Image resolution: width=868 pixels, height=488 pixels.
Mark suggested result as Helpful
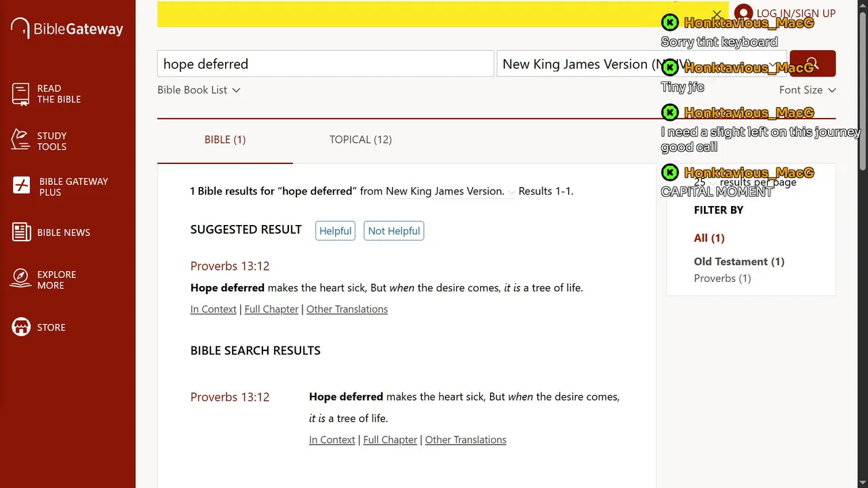tap(336, 230)
